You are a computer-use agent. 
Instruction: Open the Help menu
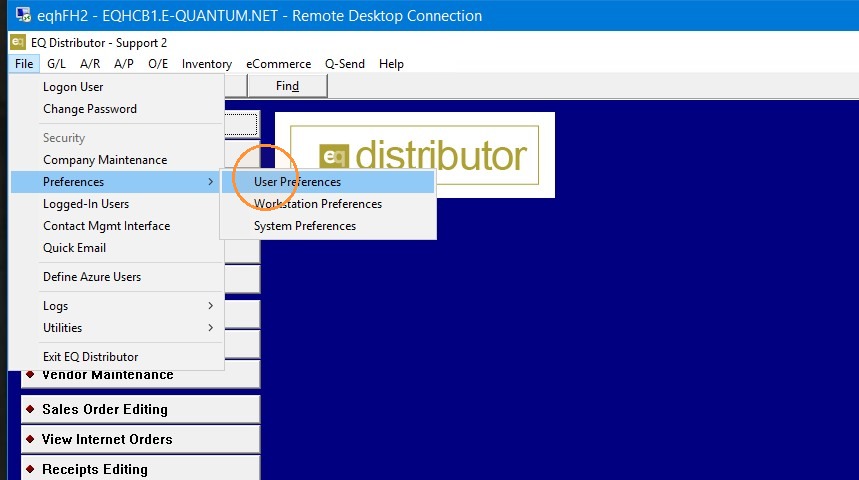coord(391,64)
